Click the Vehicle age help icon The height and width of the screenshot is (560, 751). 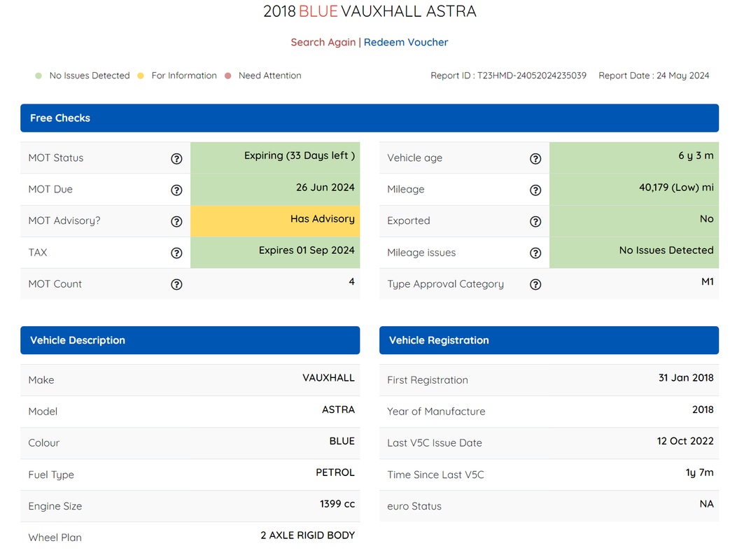535,159
